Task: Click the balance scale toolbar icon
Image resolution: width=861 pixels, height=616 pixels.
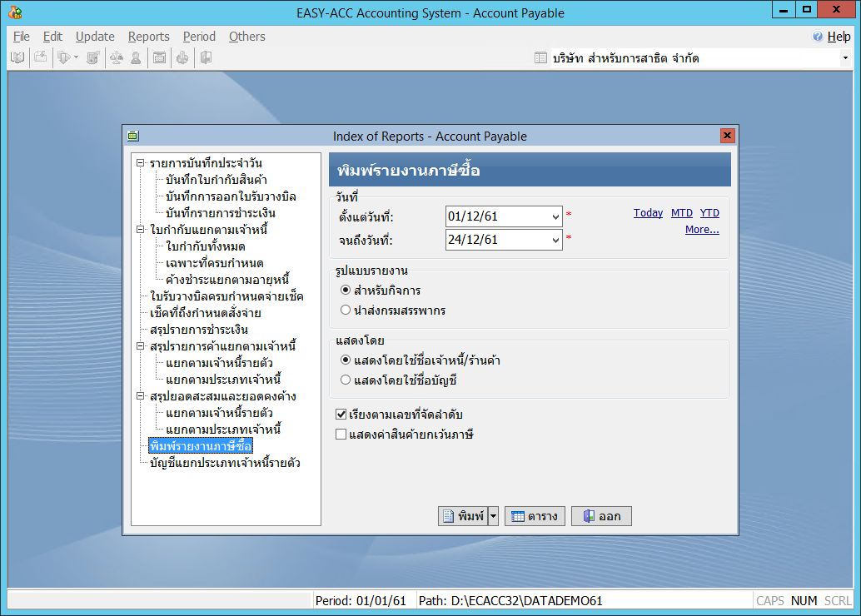Action: click(116, 57)
